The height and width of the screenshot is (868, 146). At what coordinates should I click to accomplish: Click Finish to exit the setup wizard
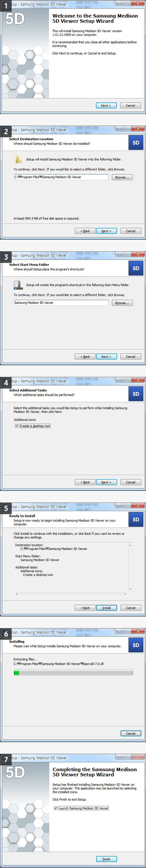107,859
